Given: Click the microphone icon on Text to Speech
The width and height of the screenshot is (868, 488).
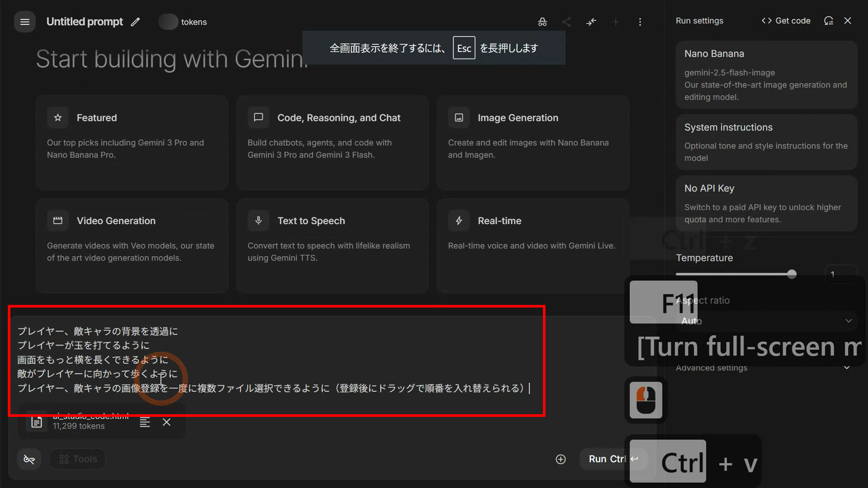Looking at the screenshot, I should point(258,220).
